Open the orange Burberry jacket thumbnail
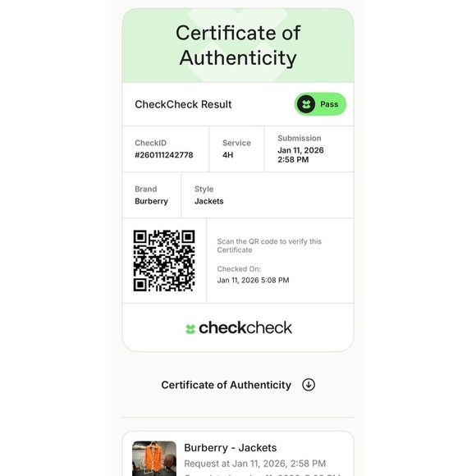This screenshot has width=476, height=476. pyautogui.click(x=154, y=459)
